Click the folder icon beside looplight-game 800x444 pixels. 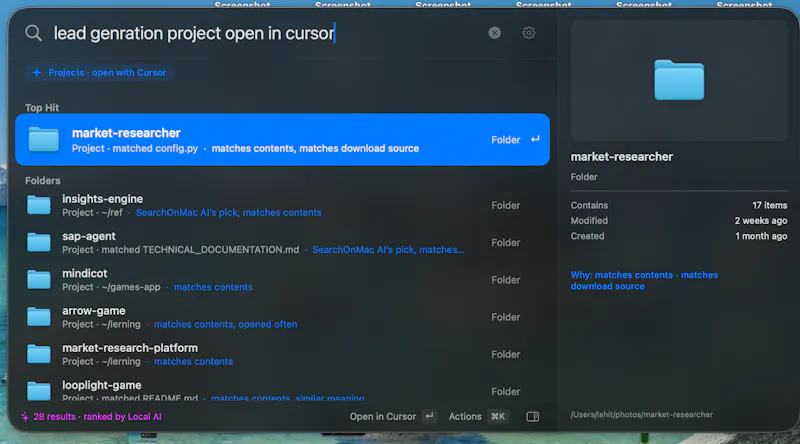pos(39,391)
